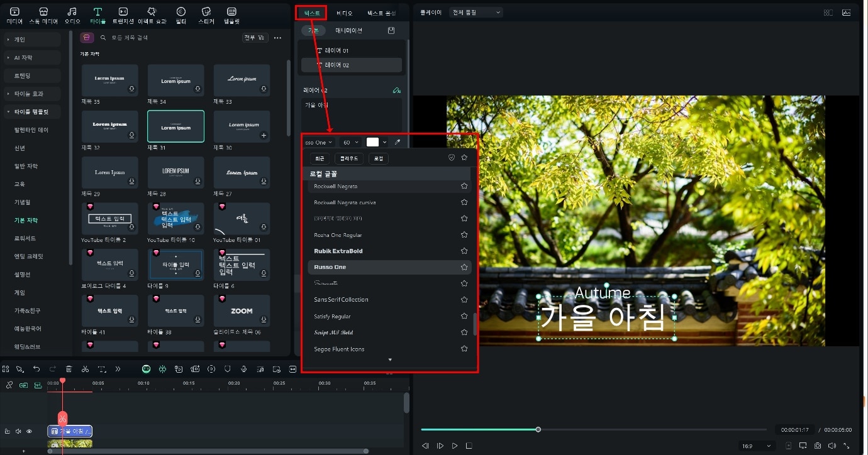Toggle track visibility eye icon
868x455 pixels.
(29, 431)
